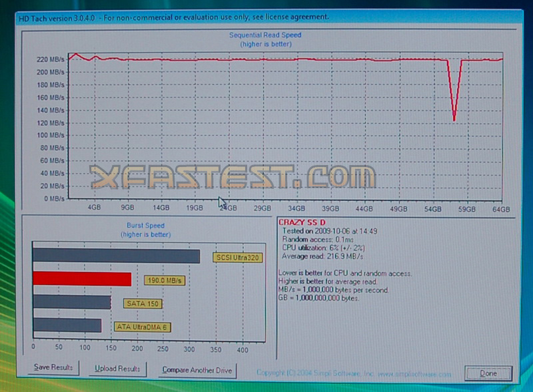Click the 220 MB/s axis label
Screen dimensions: 533x392
coord(51,59)
